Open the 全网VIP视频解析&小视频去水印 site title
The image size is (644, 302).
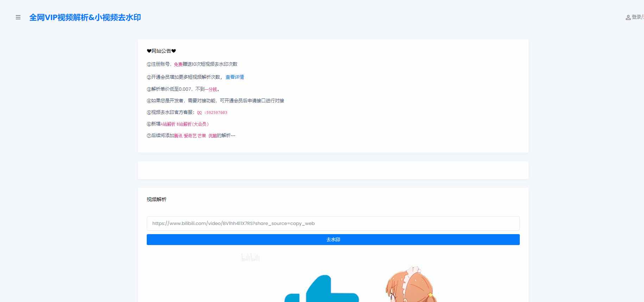pos(85,18)
